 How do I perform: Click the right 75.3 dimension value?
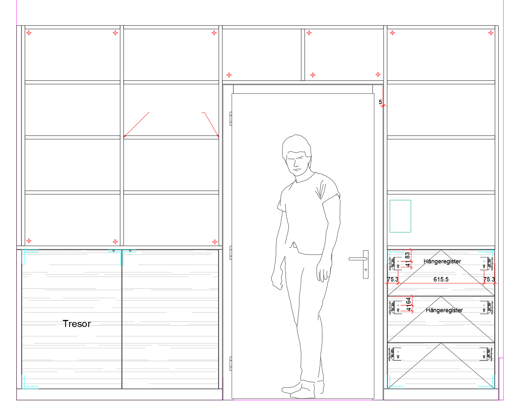coord(489,279)
